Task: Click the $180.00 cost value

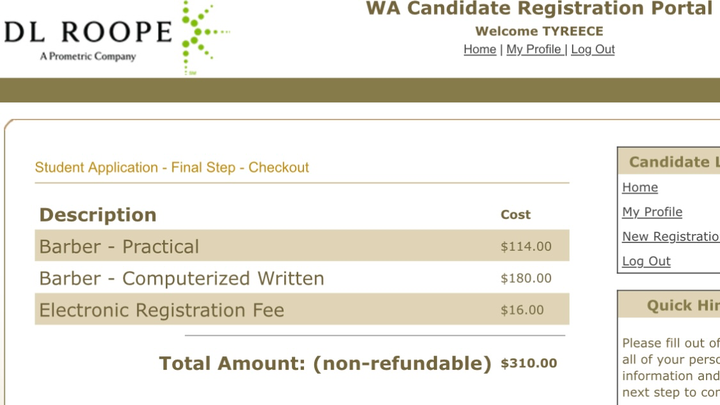Action: (x=526, y=278)
